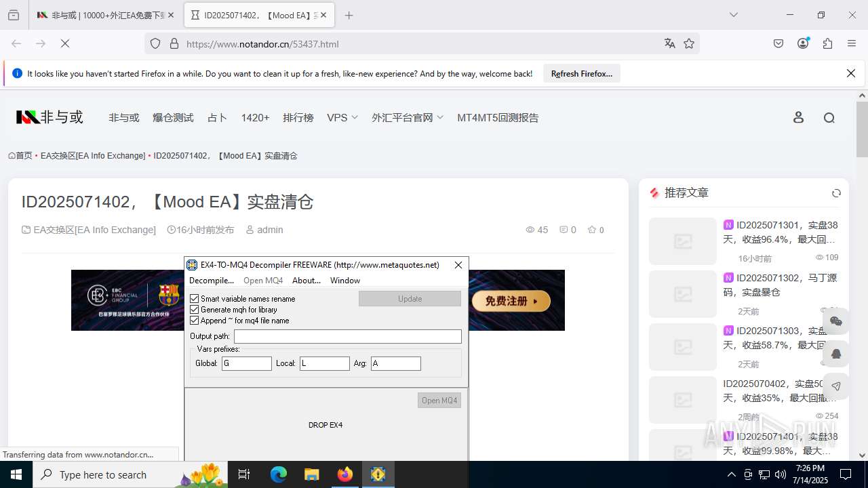The image size is (868, 488).
Task: Close the ID2025071402 Mood EA tab
Action: coord(323,15)
